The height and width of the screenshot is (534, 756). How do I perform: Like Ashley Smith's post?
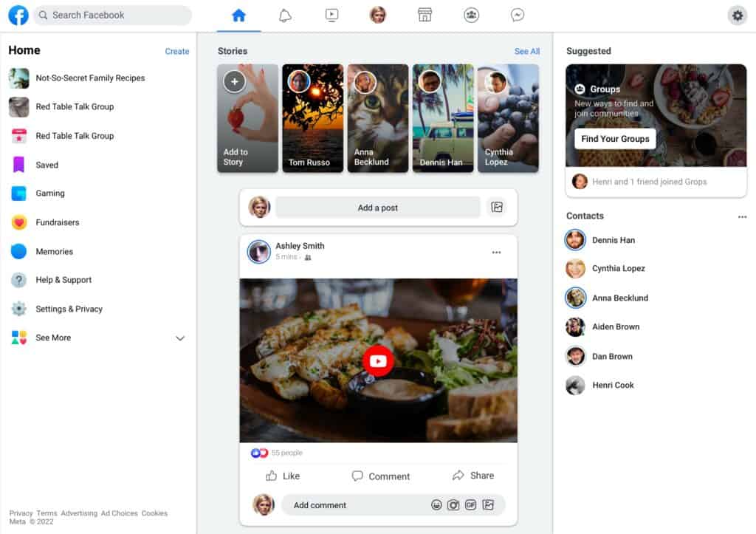[283, 476]
